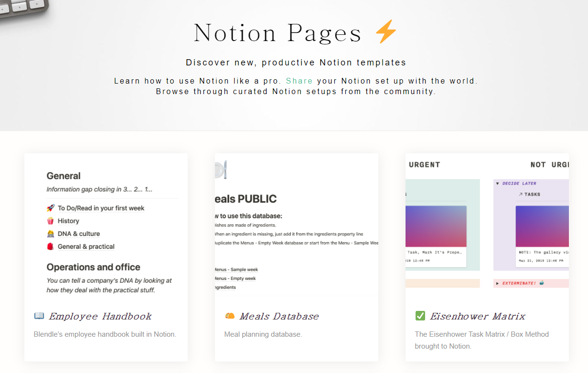Click 'Menus - Sample week' in meals preview
The image size is (588, 373).
pyautogui.click(x=236, y=270)
